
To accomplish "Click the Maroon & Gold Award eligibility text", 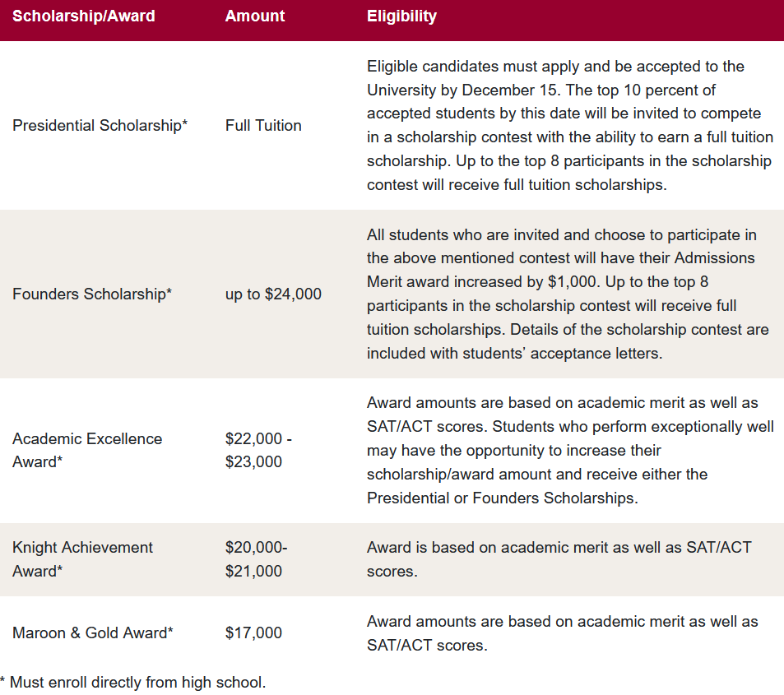I will tap(562, 633).
